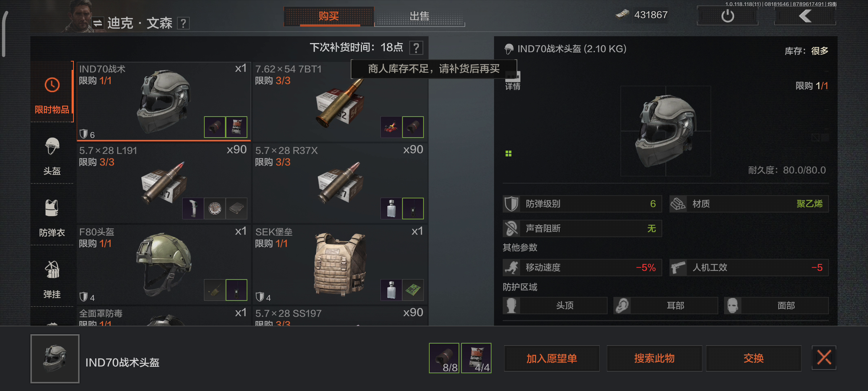
Task: Select the SEK堡垒 armor item card
Action: point(340,264)
